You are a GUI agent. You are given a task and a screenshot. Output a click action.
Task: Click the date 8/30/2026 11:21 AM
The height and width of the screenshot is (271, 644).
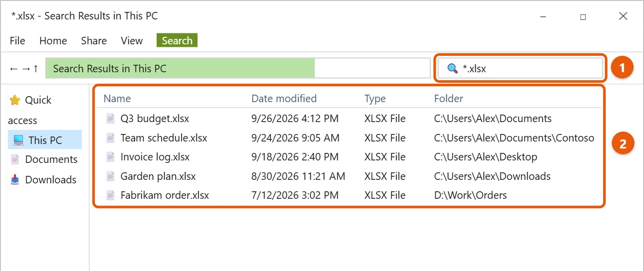pyautogui.click(x=298, y=176)
